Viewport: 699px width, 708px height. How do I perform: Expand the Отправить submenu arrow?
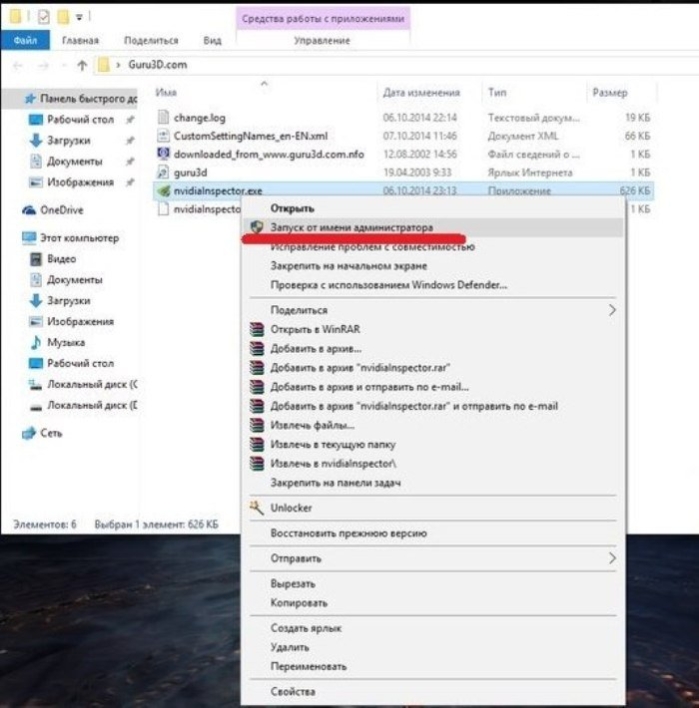coord(612,558)
